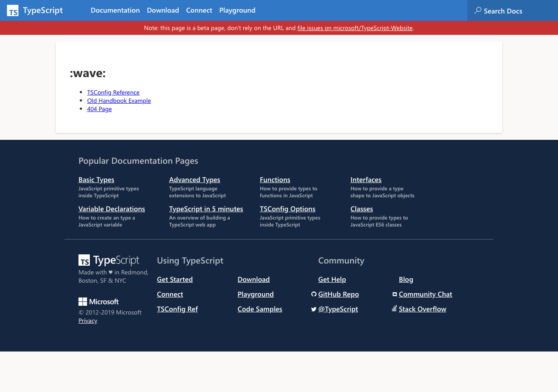Click the Popular Documentation Pages heading

138,161
